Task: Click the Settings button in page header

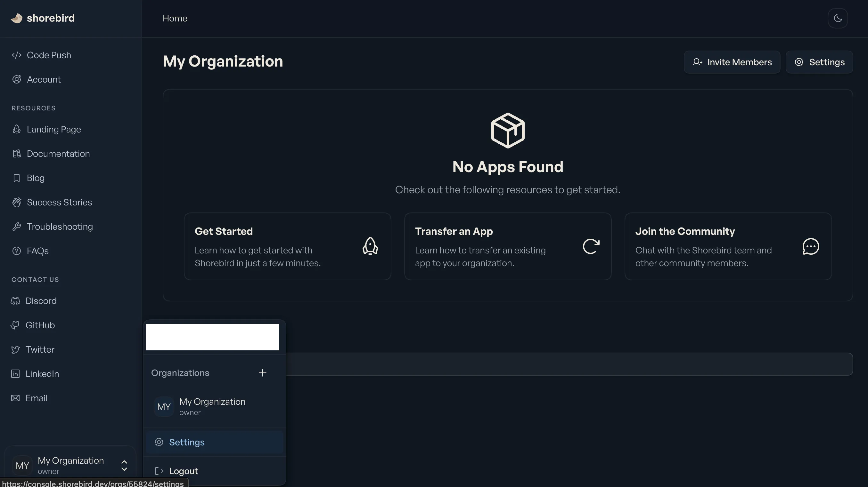Action: click(819, 62)
